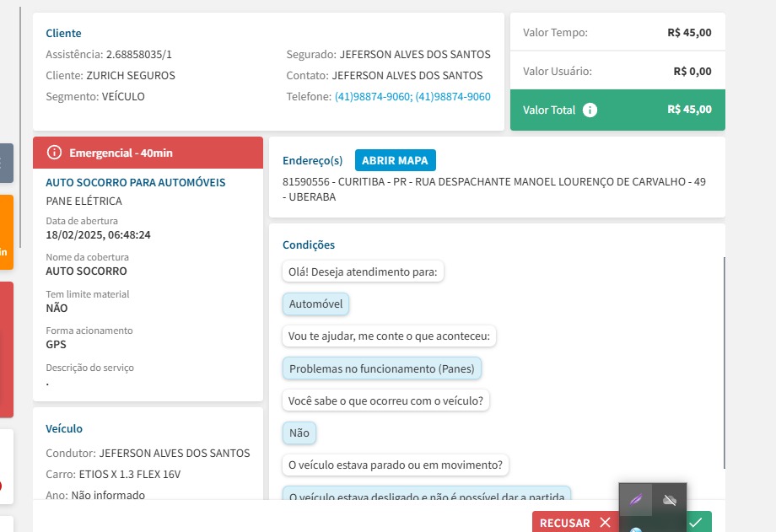776x532 pixels.
Task: Click the Emergencial - 40min red banner
Action: coord(148,153)
